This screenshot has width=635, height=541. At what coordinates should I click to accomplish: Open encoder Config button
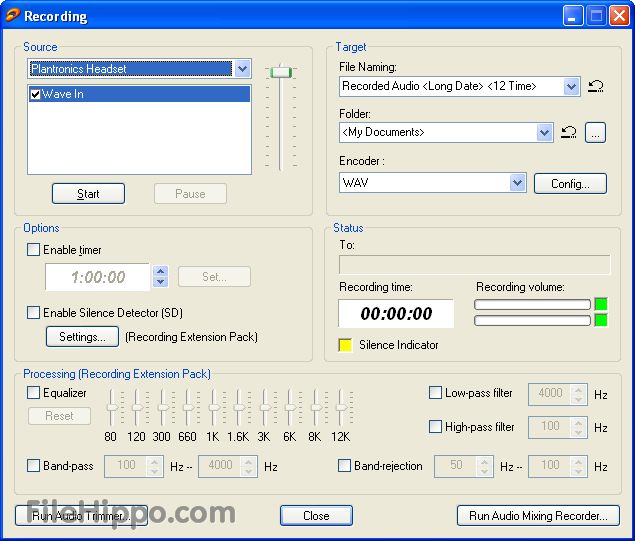pos(570,183)
